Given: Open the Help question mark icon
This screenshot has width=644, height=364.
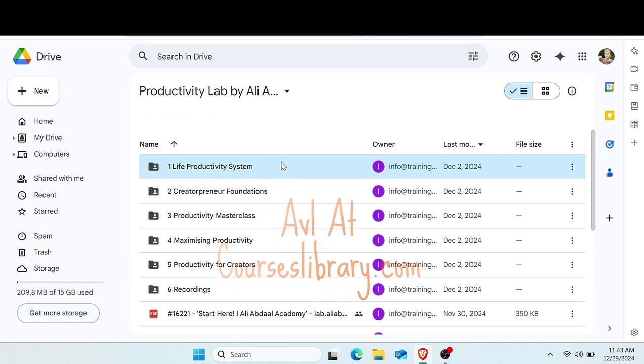Looking at the screenshot, I should (513, 57).
